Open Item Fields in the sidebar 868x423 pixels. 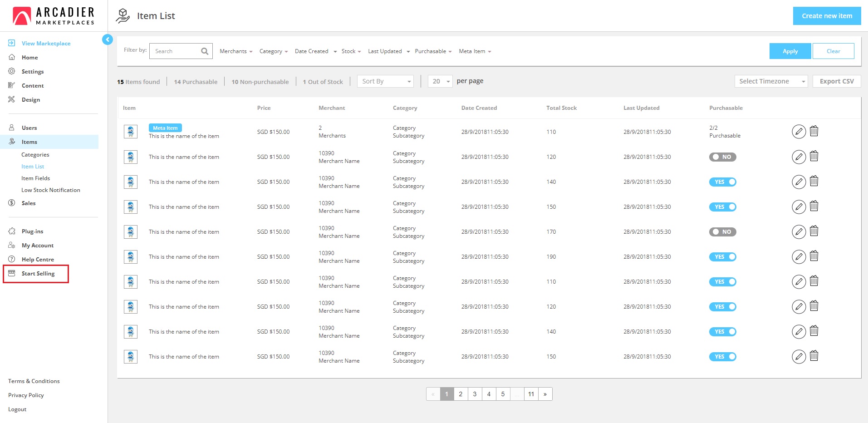(35, 178)
